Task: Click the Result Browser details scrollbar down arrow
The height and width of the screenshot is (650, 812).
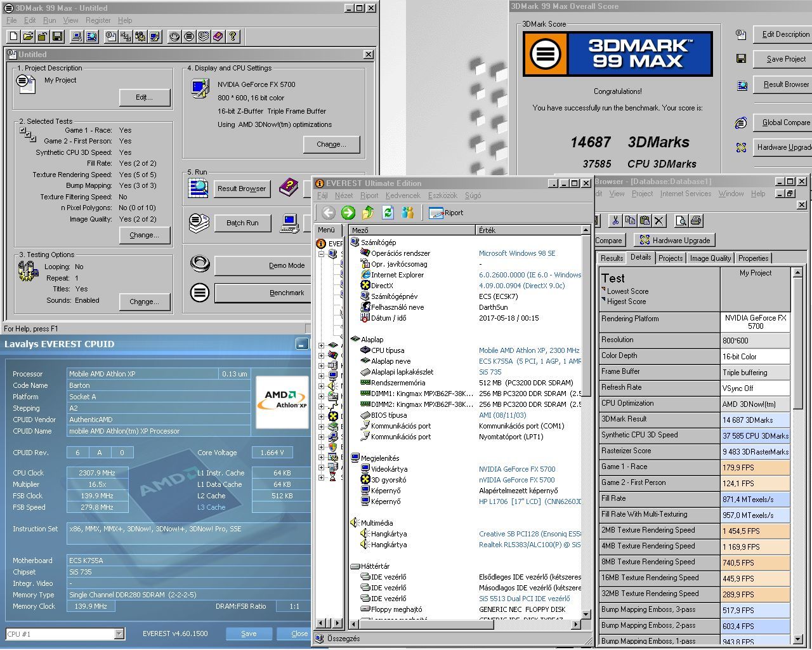Action: point(797,639)
